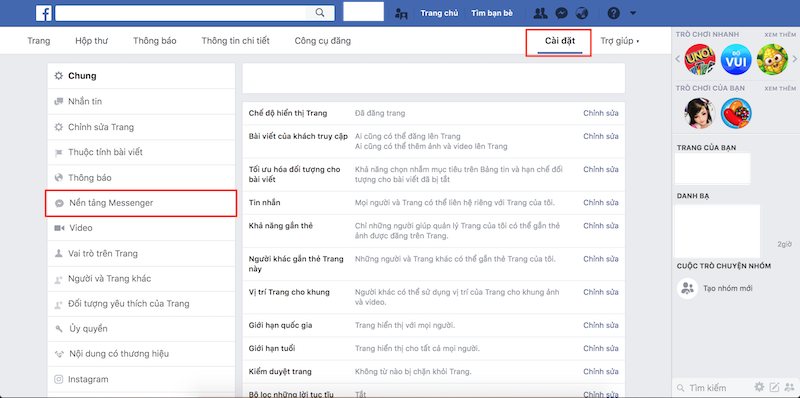Open Đối tượng yêu thích của Trang
Viewport: 800px width, 398px height.
coord(141,304)
